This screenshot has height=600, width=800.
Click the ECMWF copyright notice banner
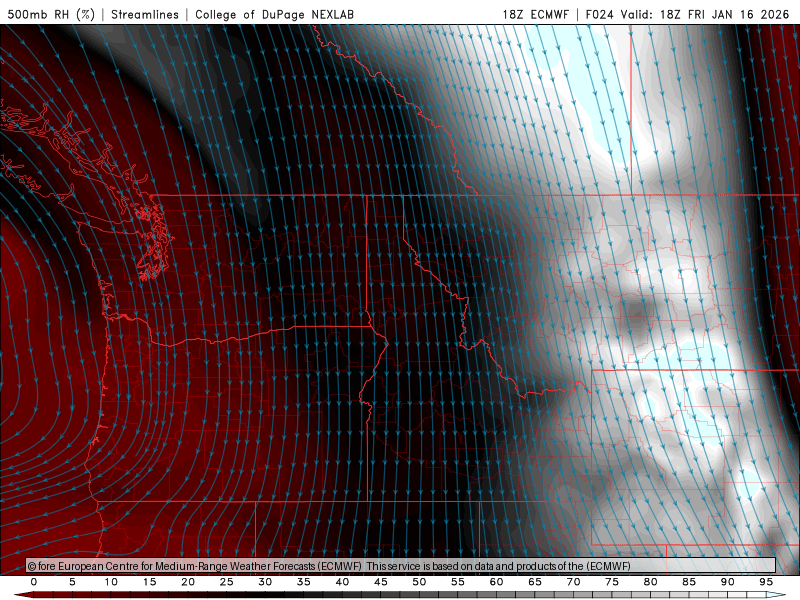tap(401, 565)
